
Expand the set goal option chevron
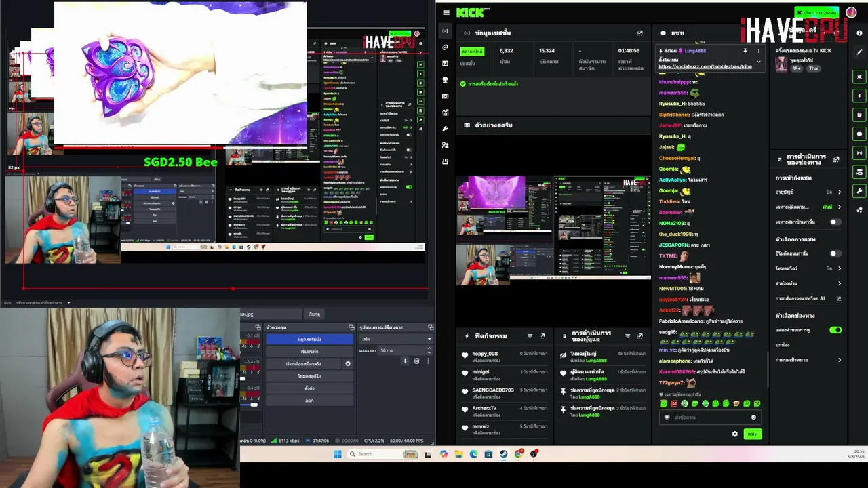point(840,360)
